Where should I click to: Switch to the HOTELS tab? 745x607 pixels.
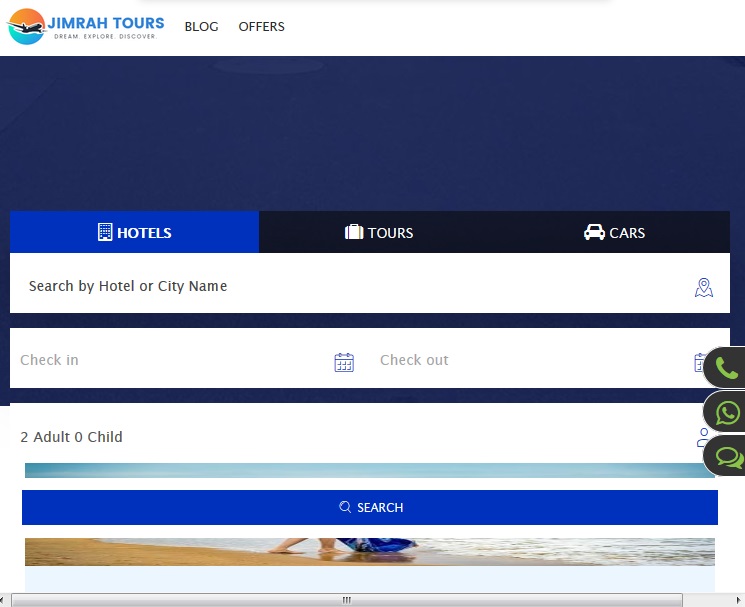(134, 232)
